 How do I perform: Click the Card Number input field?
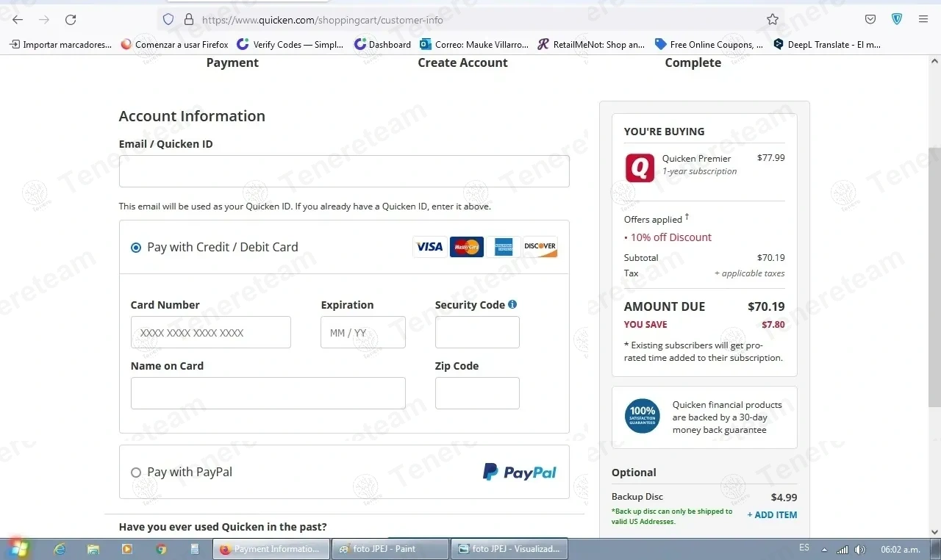point(210,333)
